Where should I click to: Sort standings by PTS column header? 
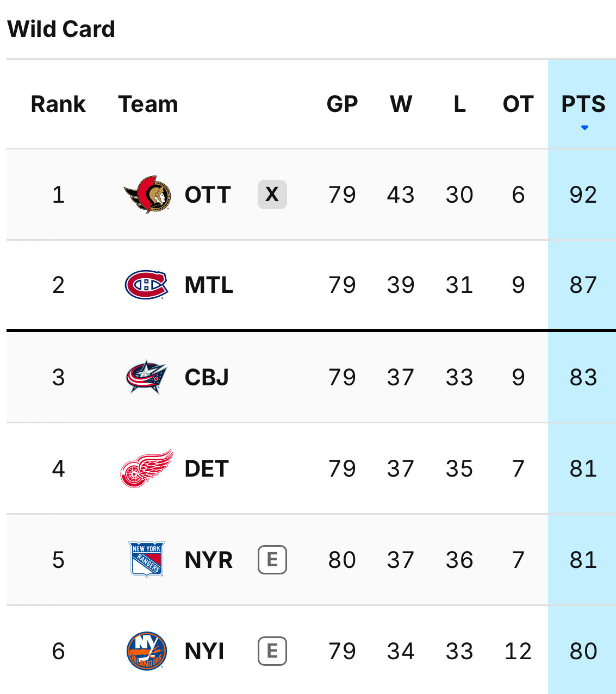click(583, 104)
